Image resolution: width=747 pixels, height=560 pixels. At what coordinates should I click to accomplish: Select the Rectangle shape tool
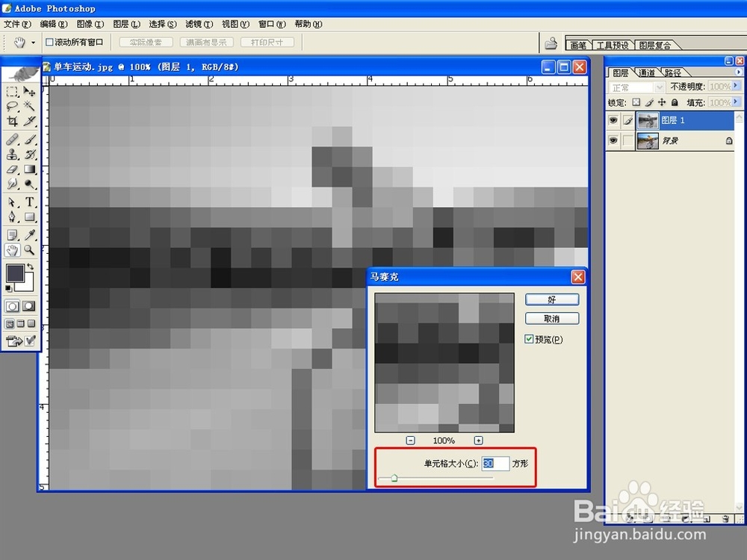pos(29,217)
